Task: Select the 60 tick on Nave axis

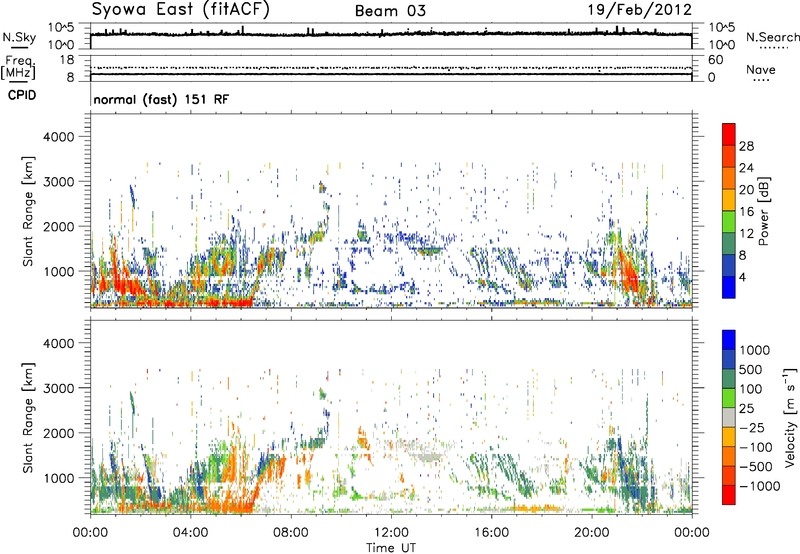Action: [715, 60]
